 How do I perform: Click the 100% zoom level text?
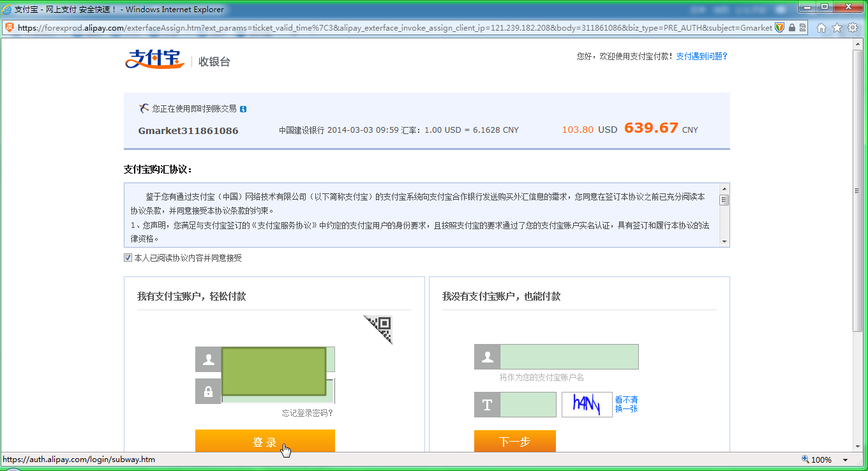821,460
